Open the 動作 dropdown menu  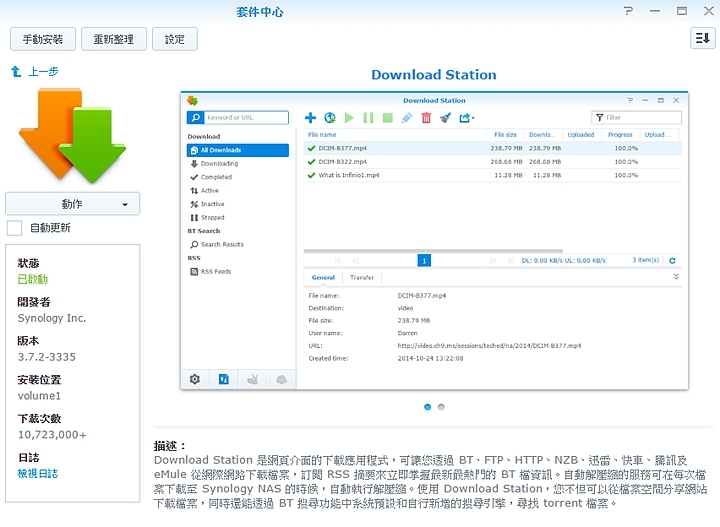(72, 204)
